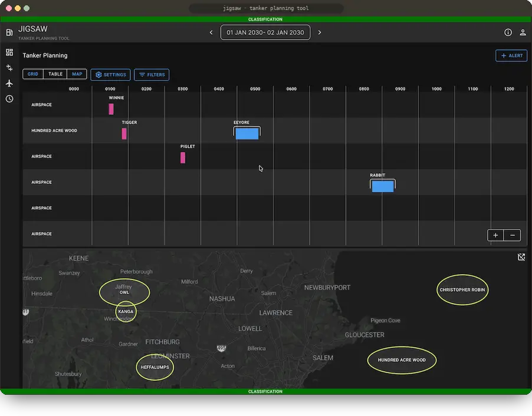Click the EEYORE mission label
The width and height of the screenshot is (532, 416).
pyautogui.click(x=241, y=123)
